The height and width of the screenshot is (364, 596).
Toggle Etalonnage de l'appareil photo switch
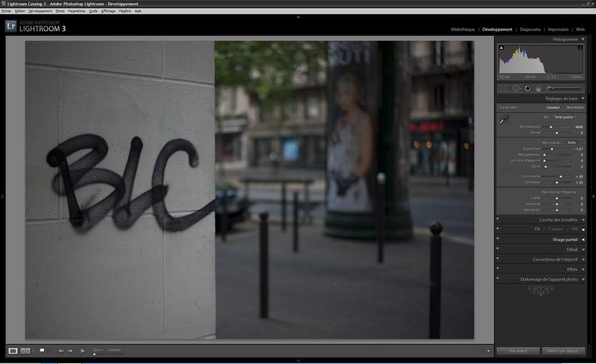(498, 279)
